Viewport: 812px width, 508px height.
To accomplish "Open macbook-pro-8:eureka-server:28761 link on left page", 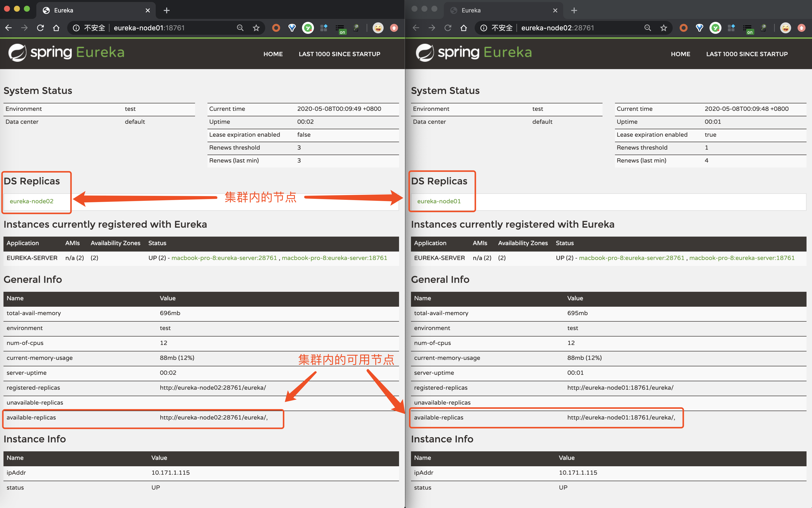I will tap(224, 258).
